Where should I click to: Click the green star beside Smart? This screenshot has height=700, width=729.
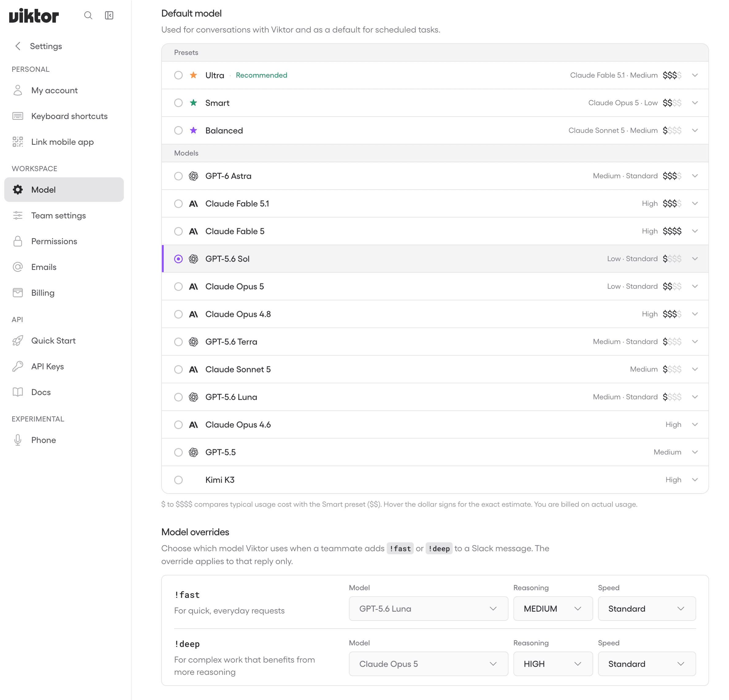pos(193,103)
